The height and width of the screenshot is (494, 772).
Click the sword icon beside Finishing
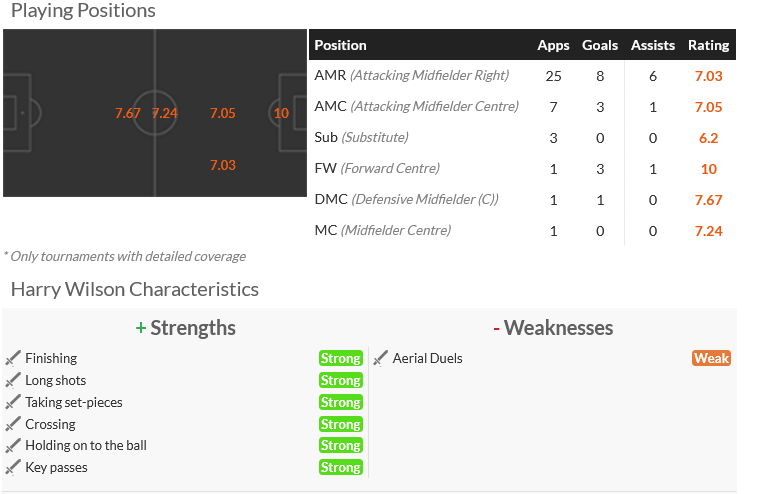[x=13, y=358]
